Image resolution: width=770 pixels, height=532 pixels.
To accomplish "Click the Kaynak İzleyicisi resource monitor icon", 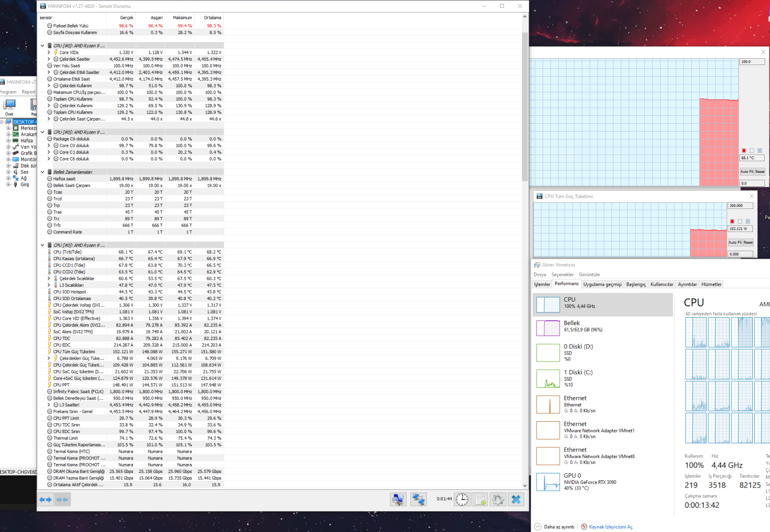I will click(584, 527).
